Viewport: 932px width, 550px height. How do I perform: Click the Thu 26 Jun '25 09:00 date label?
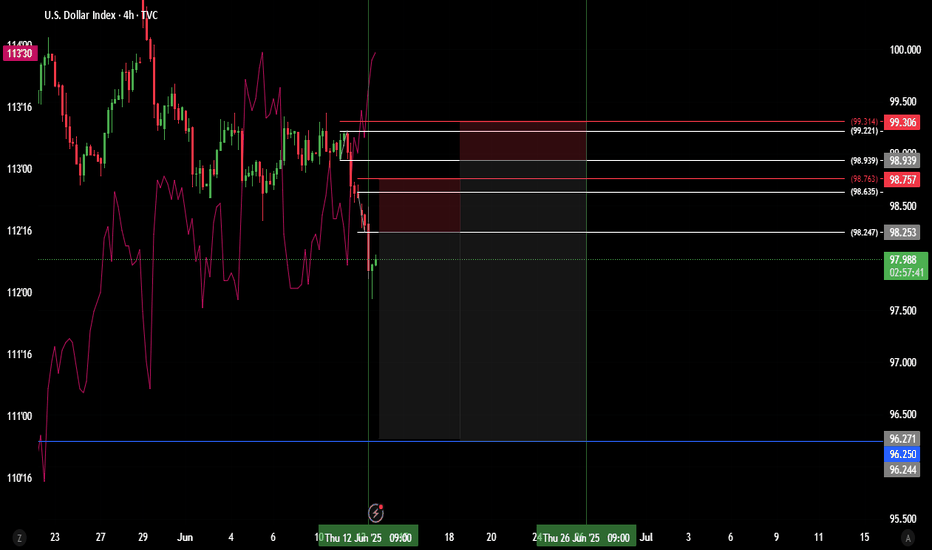point(586,538)
